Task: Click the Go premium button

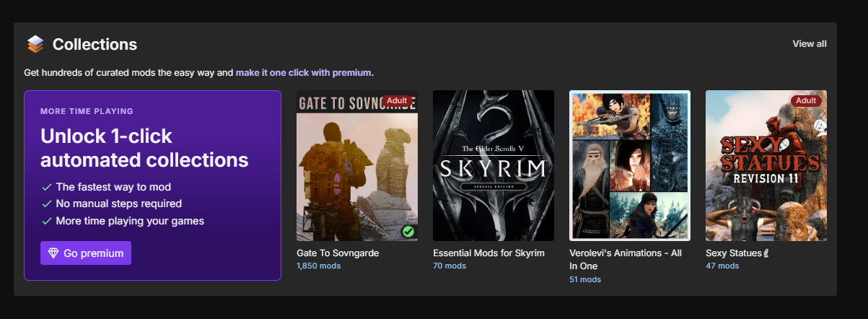Action: point(86,253)
